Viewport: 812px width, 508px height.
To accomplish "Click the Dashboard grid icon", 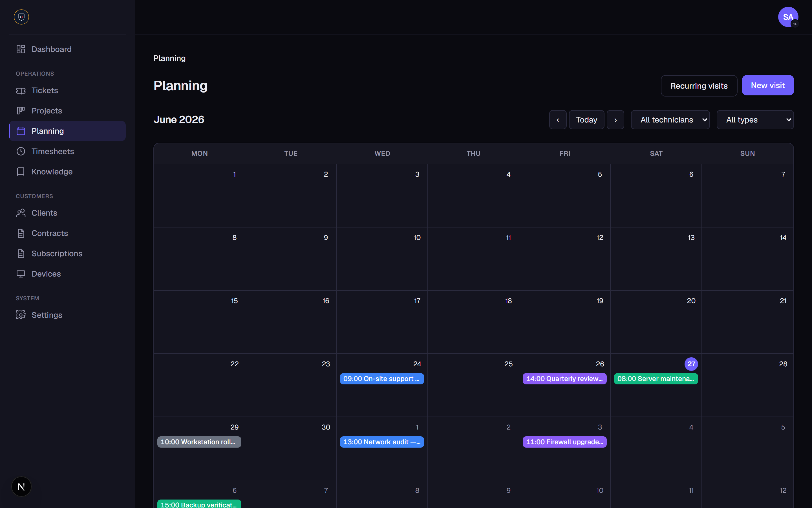I will pyautogui.click(x=21, y=49).
